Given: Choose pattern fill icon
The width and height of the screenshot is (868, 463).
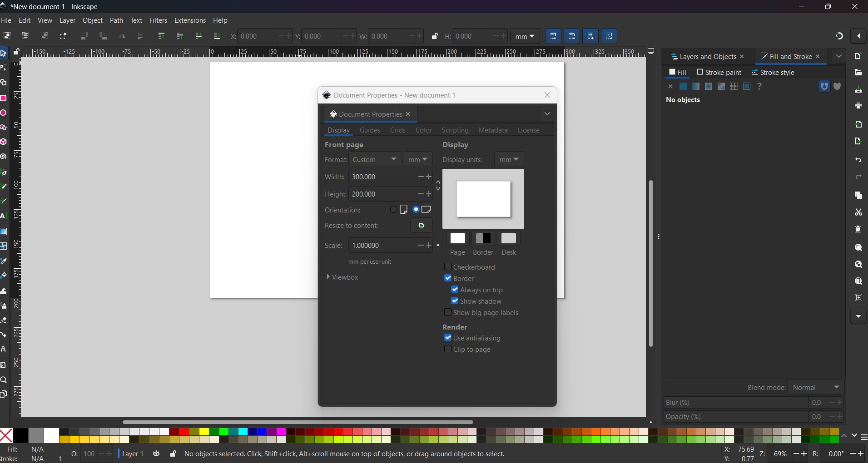Looking at the screenshot, I should [x=734, y=86].
